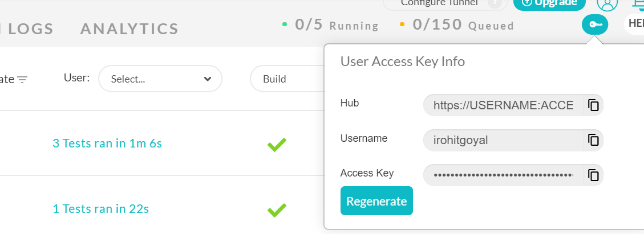Copy the Username with its copy icon

coord(593,140)
